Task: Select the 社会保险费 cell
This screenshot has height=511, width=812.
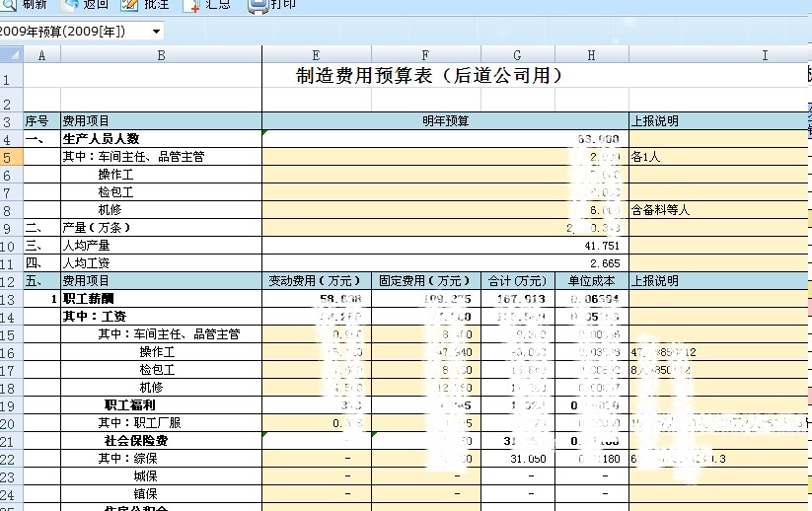Action: [161, 441]
